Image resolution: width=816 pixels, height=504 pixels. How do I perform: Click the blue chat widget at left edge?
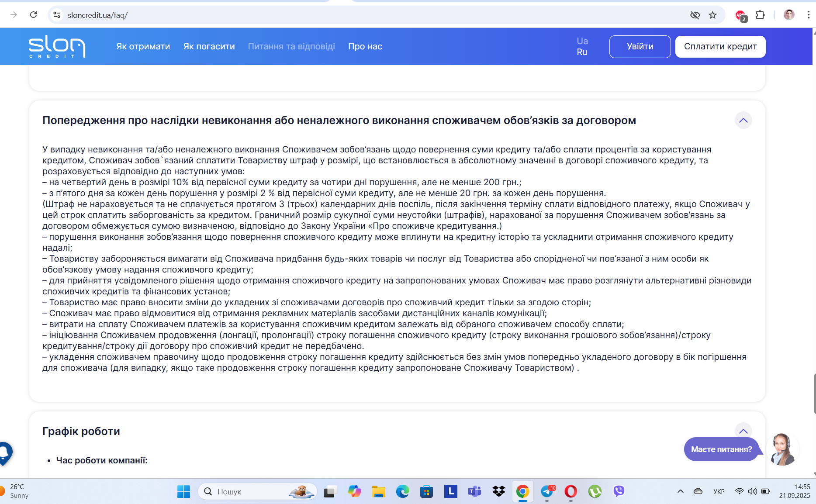click(5, 453)
